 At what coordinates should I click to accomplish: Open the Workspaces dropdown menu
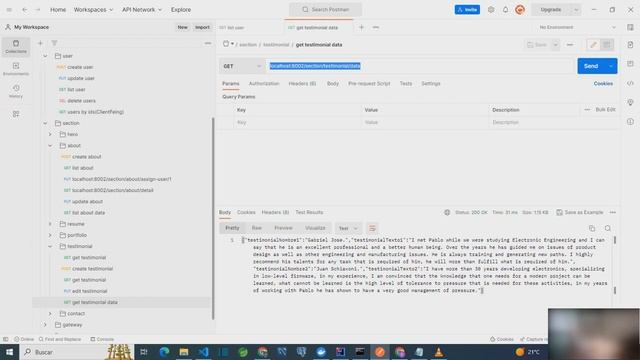(93, 9)
